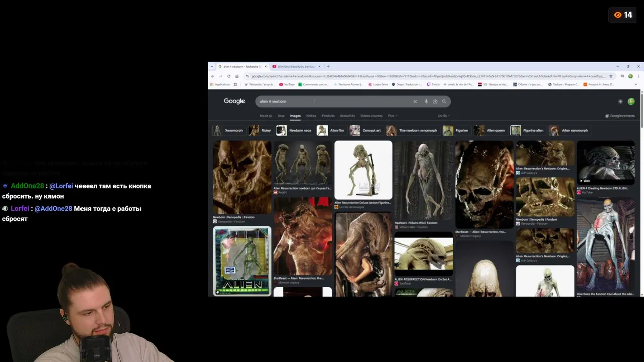
Task: Open a new browser tab
Action: click(x=328, y=66)
